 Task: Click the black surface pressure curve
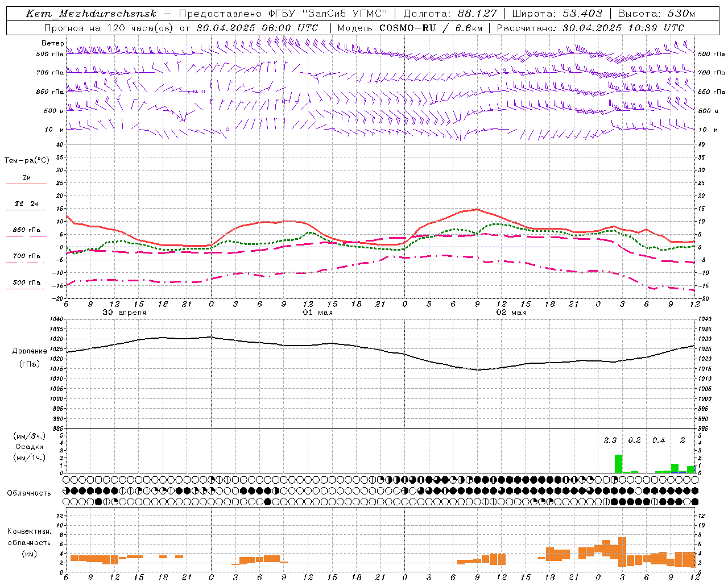pyautogui.click(x=381, y=350)
